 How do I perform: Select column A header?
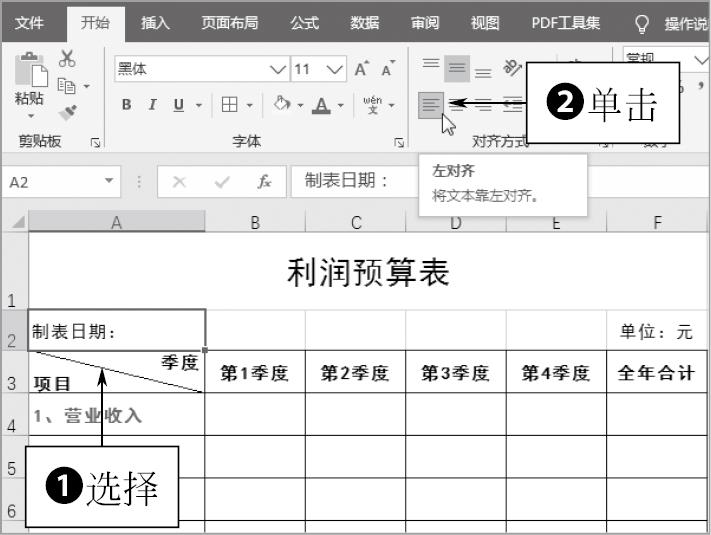(117, 222)
